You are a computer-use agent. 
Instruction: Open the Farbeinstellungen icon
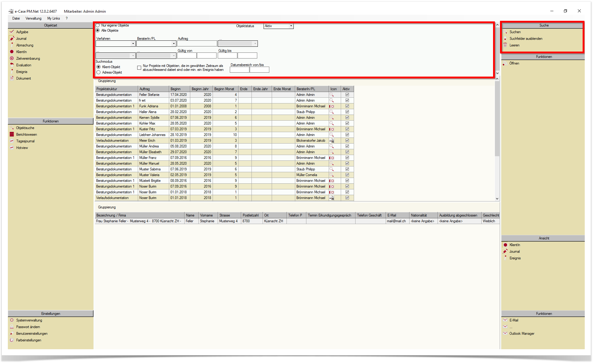(x=12, y=340)
